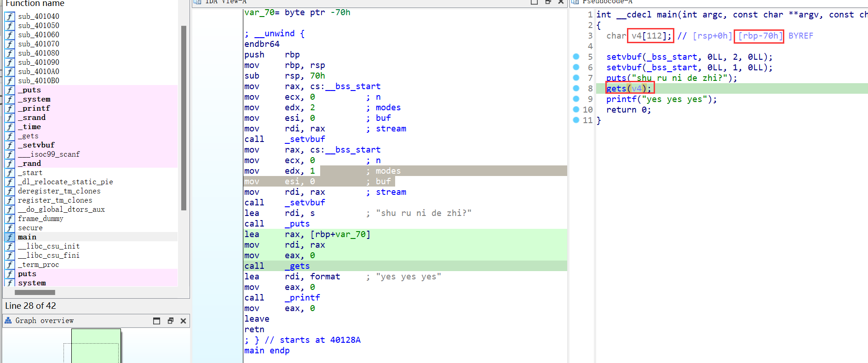Click the 'leave' instruction
This screenshot has width=868, height=363.
pyautogui.click(x=257, y=319)
